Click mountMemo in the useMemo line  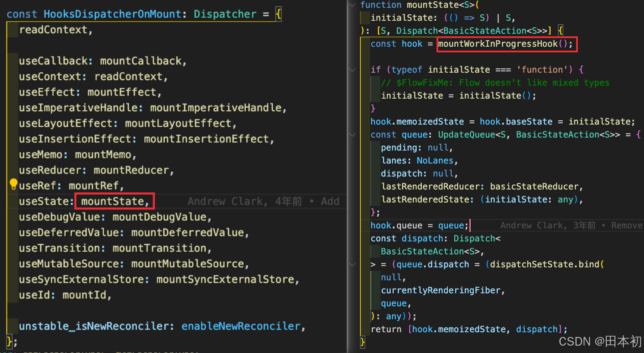tap(103, 154)
